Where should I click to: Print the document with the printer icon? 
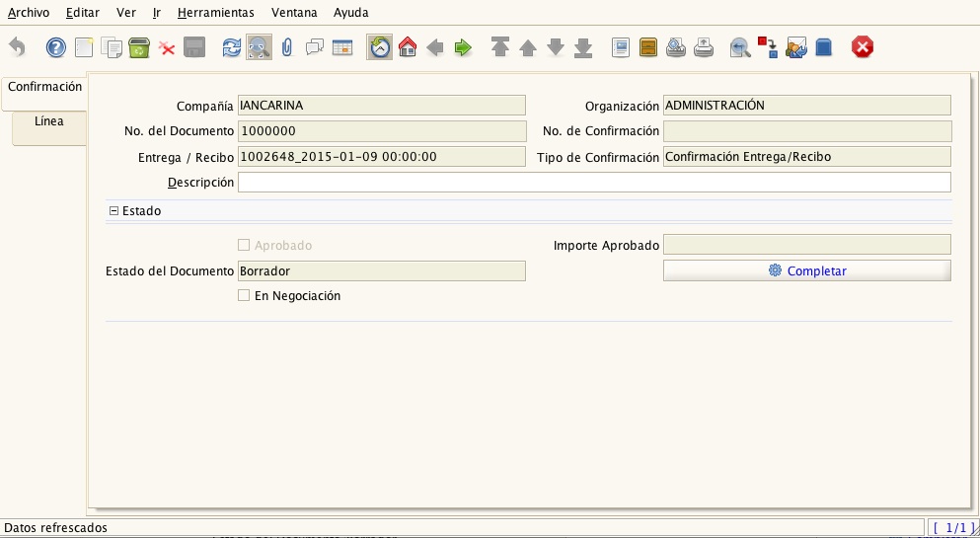tap(704, 47)
